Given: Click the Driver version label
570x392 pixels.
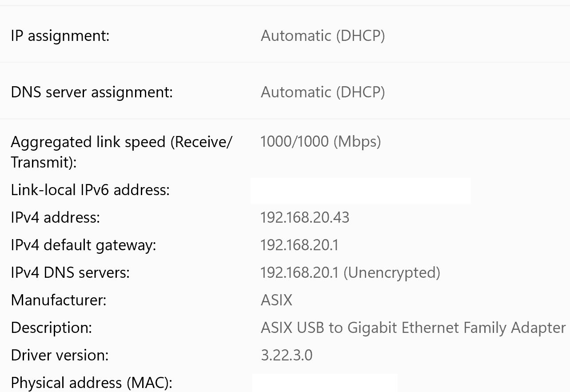Looking at the screenshot, I should click(60, 356).
